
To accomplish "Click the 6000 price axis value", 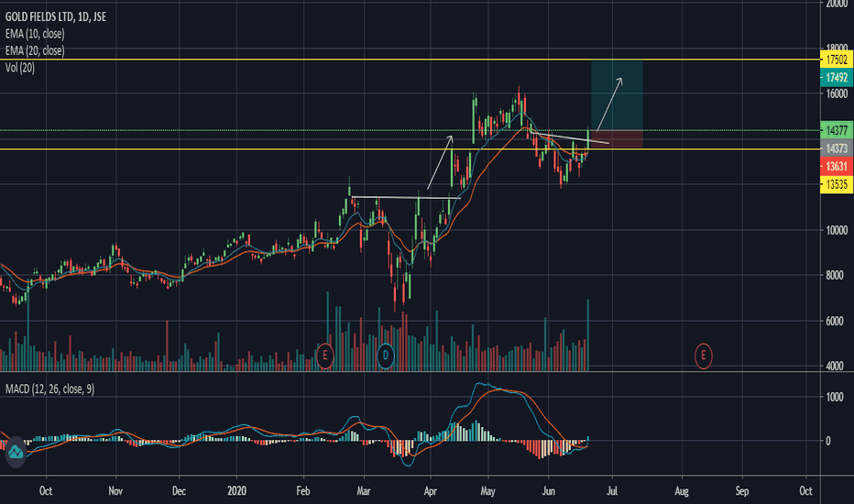I will point(835,322).
